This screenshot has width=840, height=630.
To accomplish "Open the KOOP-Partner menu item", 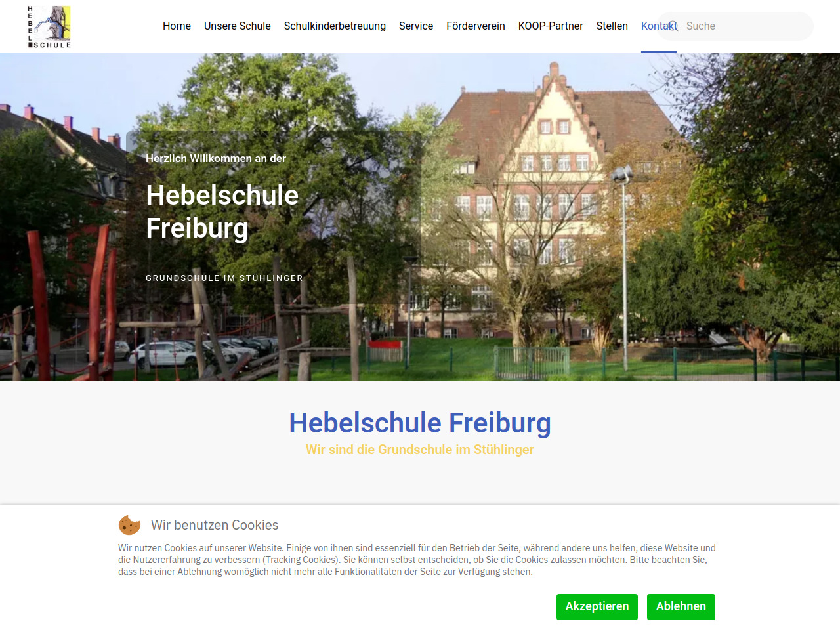I will coord(551,26).
